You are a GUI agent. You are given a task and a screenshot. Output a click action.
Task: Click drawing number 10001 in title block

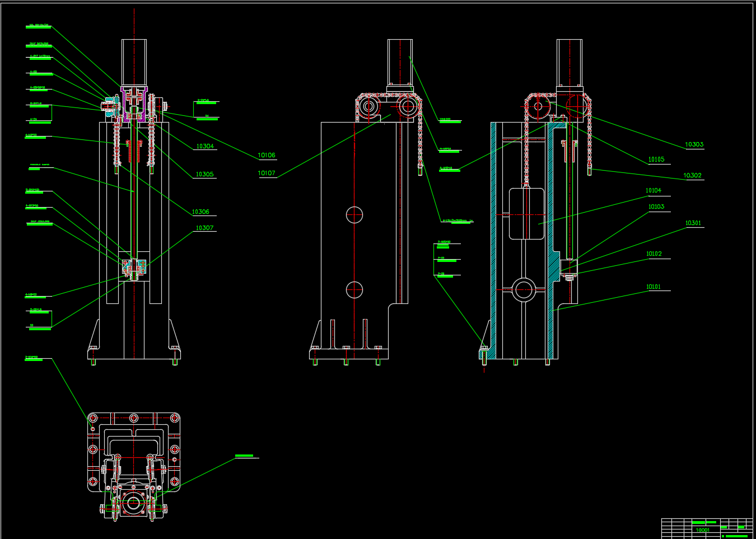point(702,530)
